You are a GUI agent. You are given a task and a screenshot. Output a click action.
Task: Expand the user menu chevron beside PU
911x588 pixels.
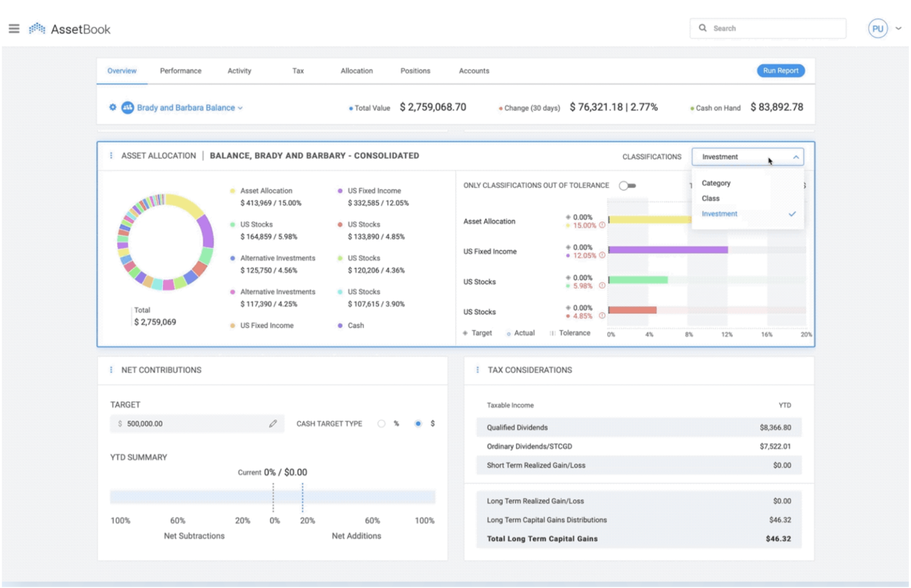click(x=899, y=28)
